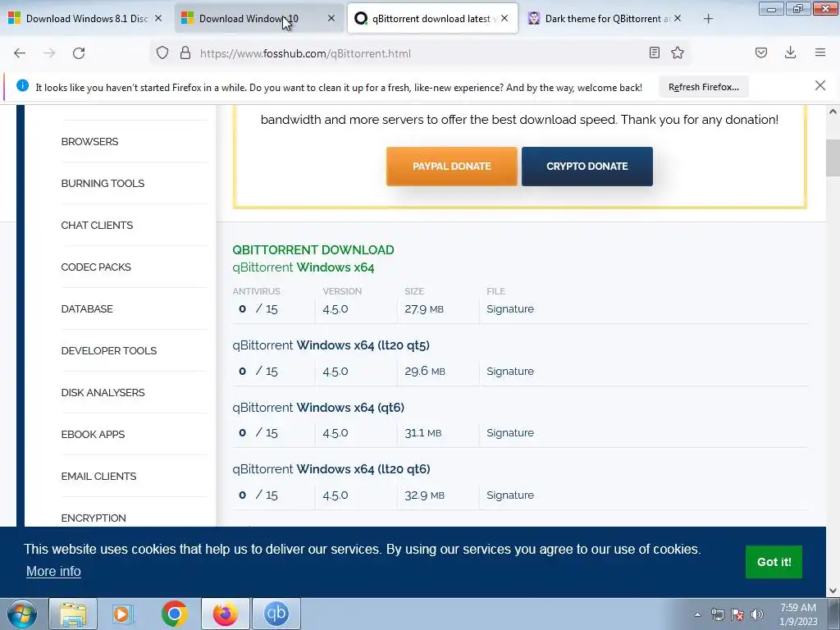The width and height of the screenshot is (840, 630).
Task: Open the Firefox application menu
Action: (820, 52)
